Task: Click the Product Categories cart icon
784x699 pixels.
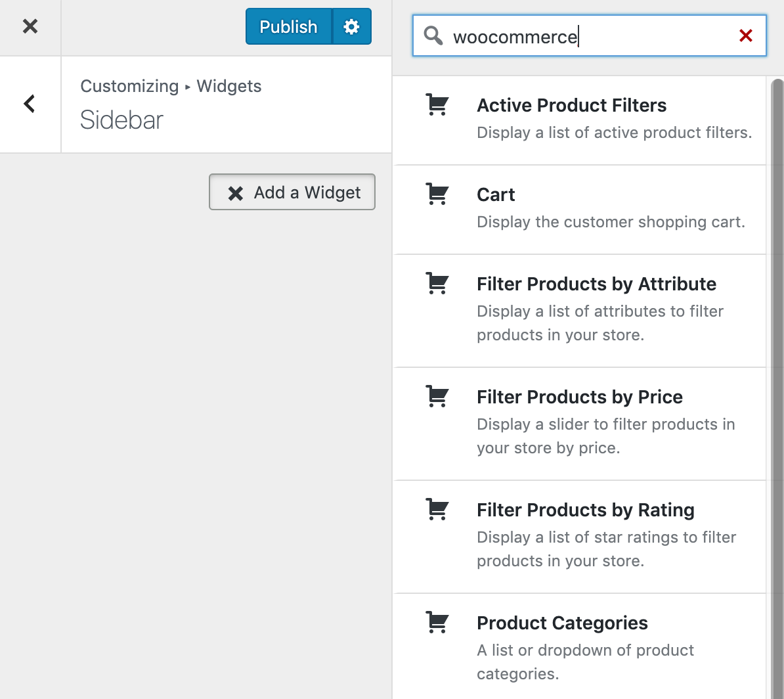Action: coord(437,623)
